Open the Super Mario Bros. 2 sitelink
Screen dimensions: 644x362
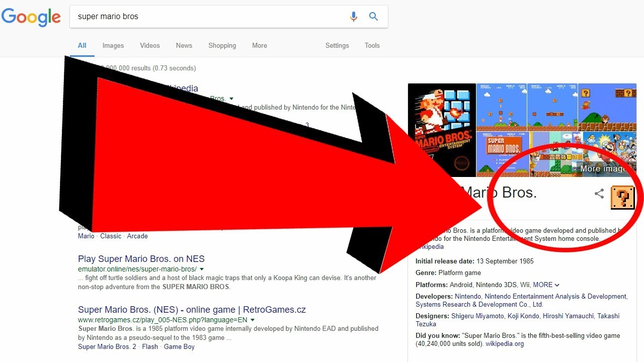coord(107,346)
